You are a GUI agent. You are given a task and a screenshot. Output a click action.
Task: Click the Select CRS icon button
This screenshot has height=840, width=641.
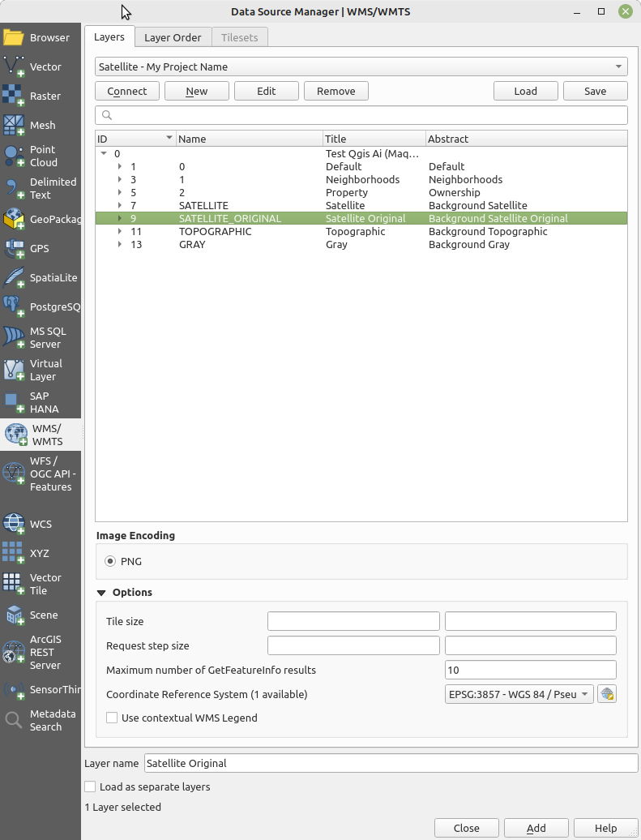coord(607,694)
